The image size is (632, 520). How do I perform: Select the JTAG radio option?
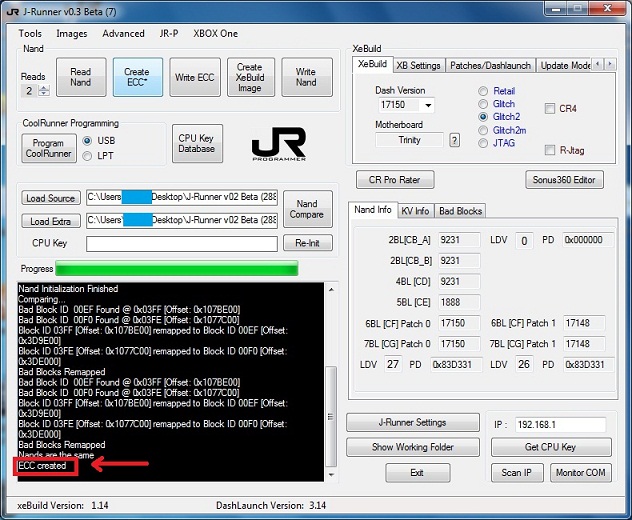tap(484, 143)
